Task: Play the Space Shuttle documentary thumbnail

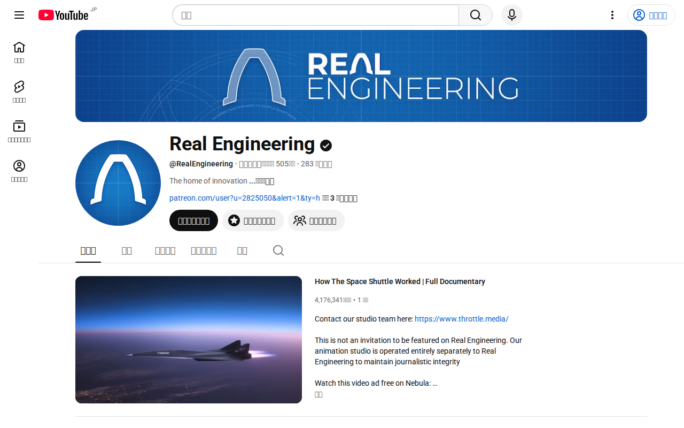Action: coord(188,339)
